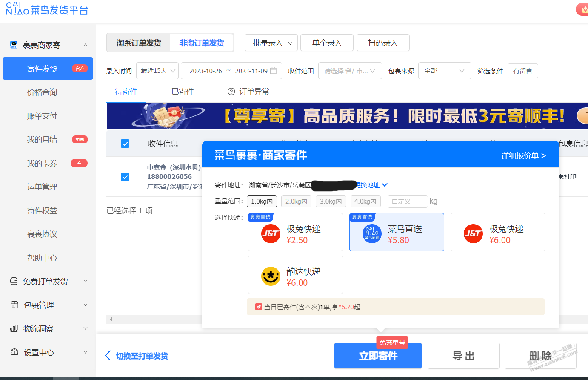Select the 4.0kg内 weight range
This screenshot has width=588, height=380.
(365, 202)
